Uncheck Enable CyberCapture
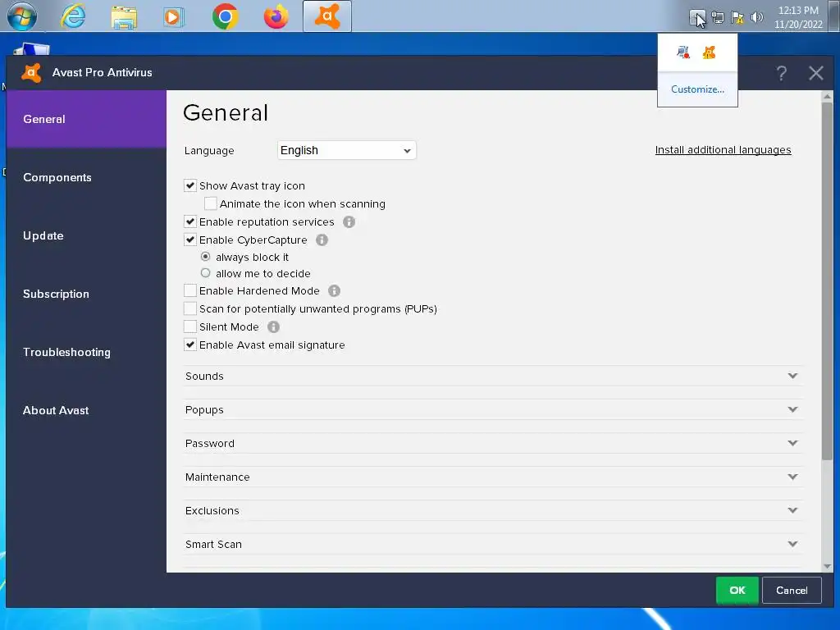The width and height of the screenshot is (840, 630). pos(190,240)
